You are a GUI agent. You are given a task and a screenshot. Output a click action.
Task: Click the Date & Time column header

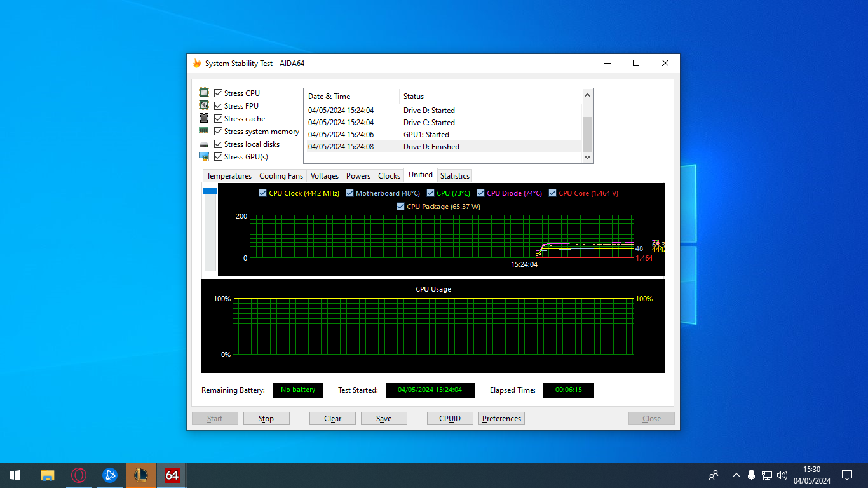point(351,97)
